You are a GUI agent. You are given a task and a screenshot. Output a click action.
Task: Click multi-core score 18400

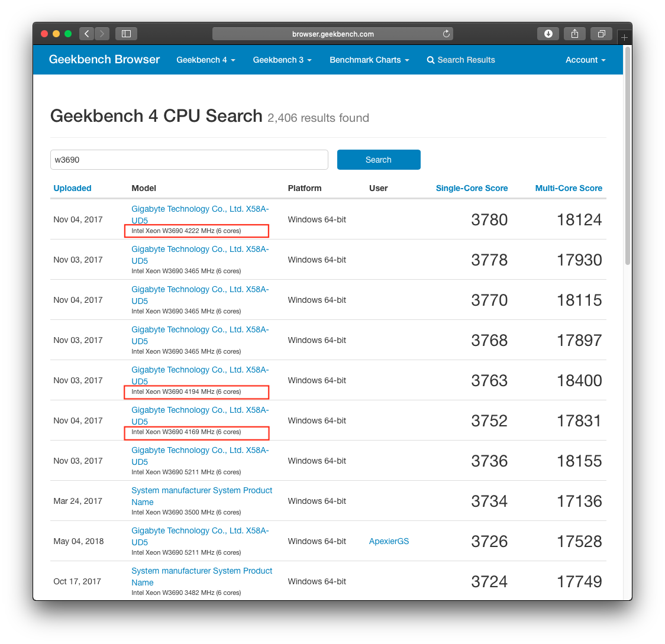coord(579,380)
